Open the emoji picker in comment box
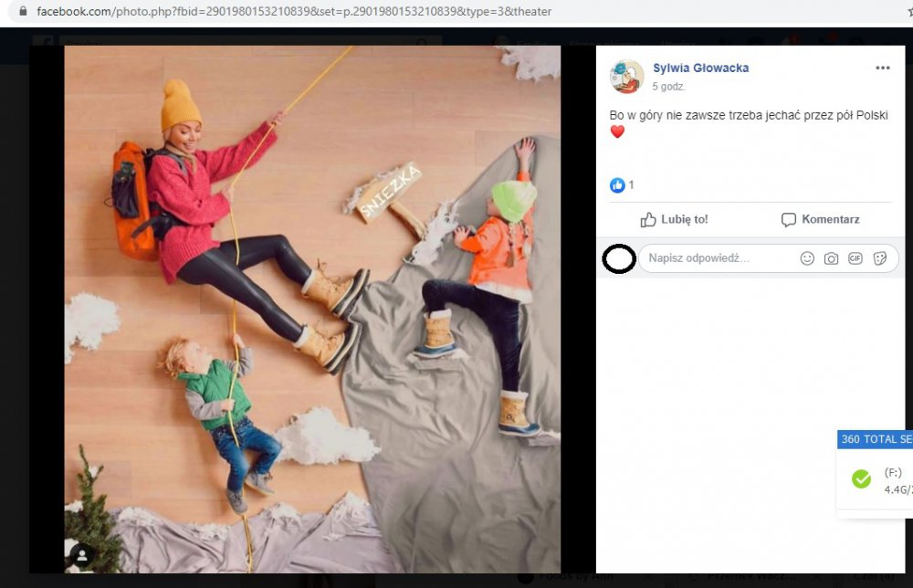 coord(807,258)
